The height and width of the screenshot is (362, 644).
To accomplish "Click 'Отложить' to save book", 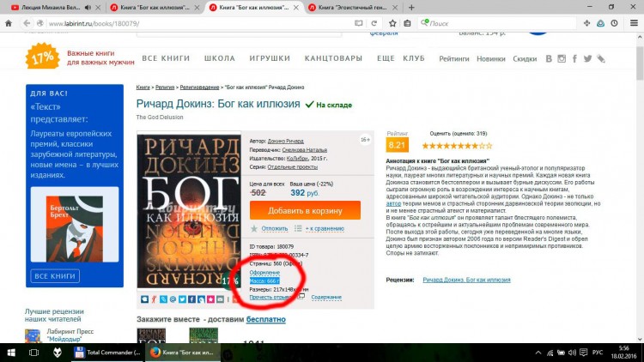I will (275, 228).
